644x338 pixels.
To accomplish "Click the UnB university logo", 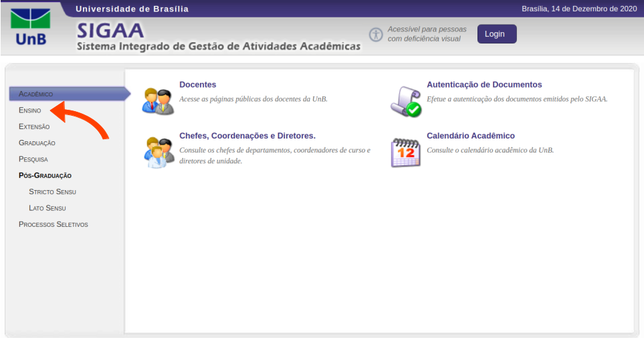I will [31, 27].
